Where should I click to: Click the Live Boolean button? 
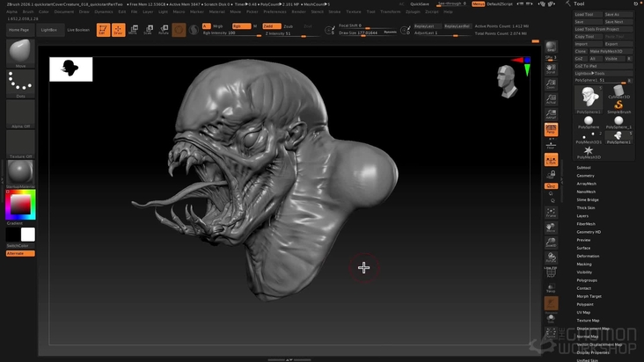pyautogui.click(x=78, y=30)
